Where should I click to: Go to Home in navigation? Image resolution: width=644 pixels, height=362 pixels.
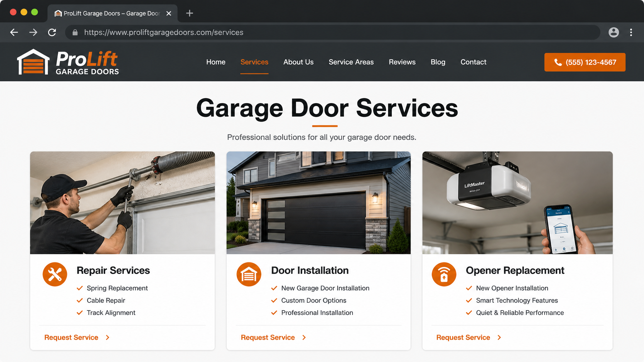click(216, 62)
